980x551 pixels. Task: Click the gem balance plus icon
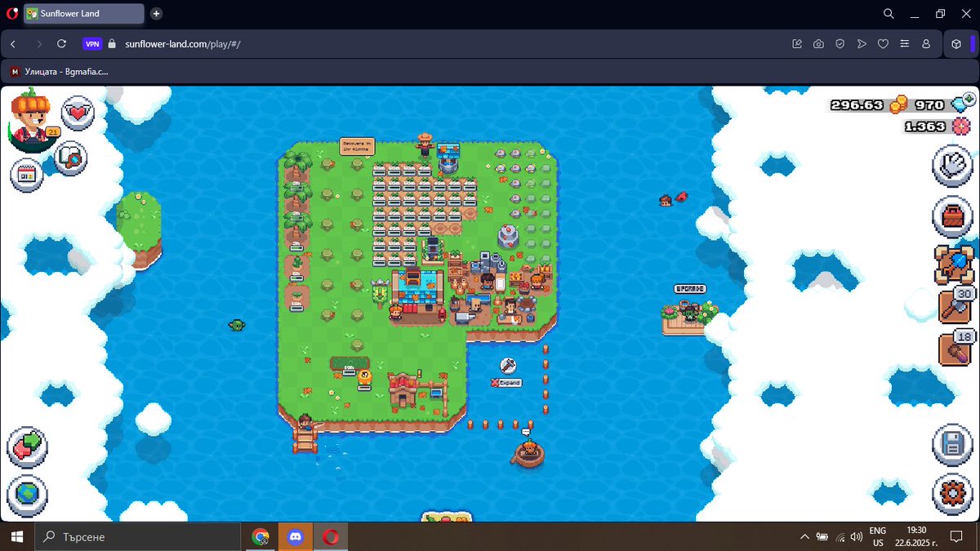(x=969, y=100)
